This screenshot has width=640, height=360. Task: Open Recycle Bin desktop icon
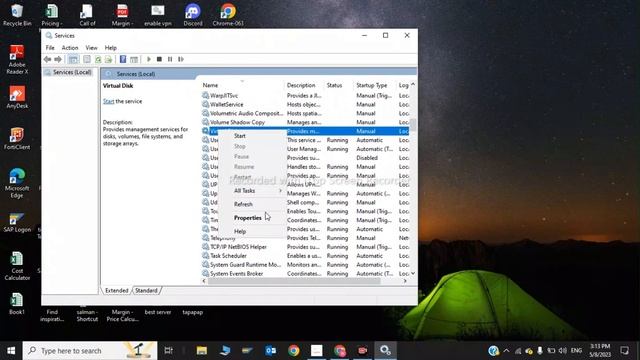[x=17, y=15]
